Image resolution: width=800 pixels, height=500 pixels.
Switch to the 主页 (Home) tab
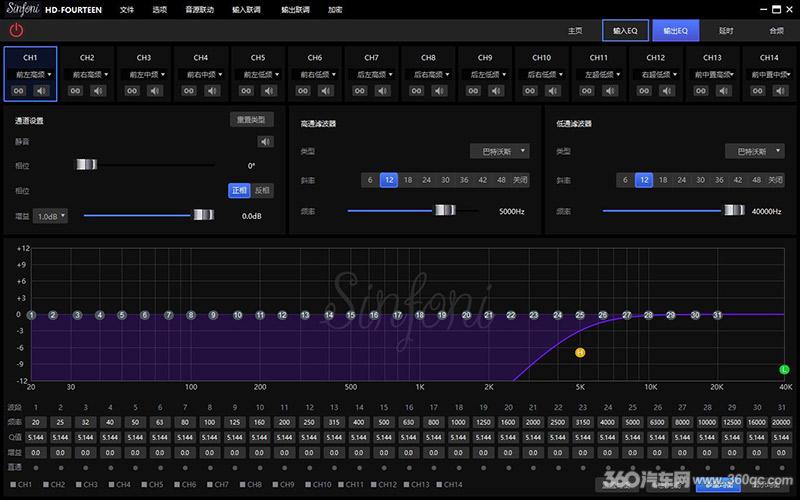coord(575,31)
